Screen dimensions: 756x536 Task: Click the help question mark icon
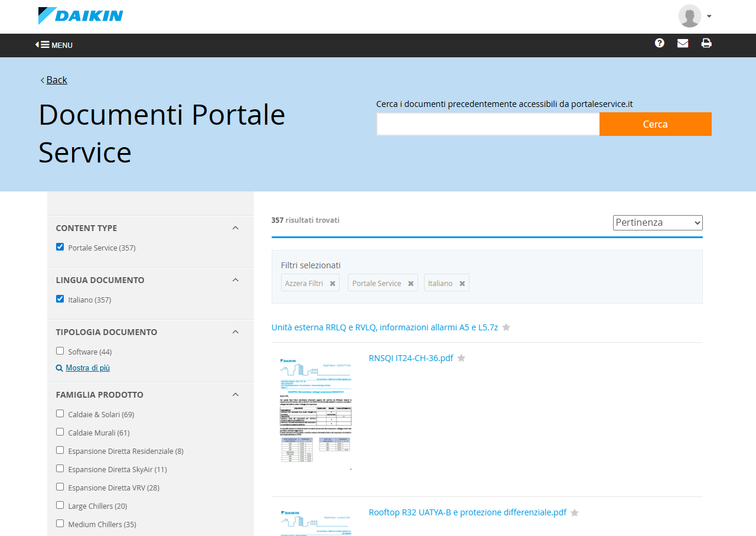[660, 43]
